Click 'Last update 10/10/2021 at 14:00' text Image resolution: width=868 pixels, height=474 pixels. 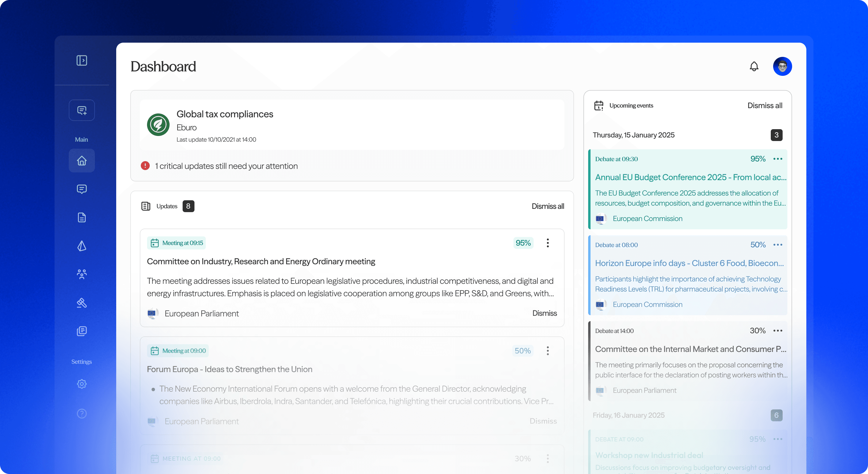tap(216, 139)
